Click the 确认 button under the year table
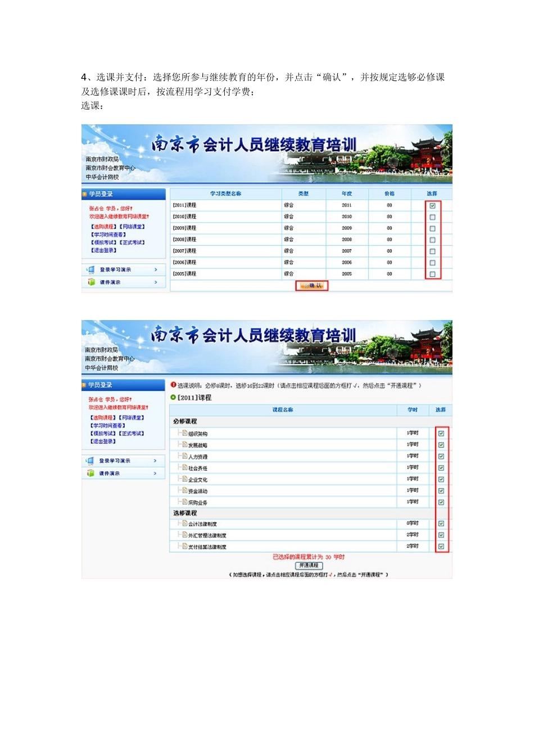 coord(311,286)
